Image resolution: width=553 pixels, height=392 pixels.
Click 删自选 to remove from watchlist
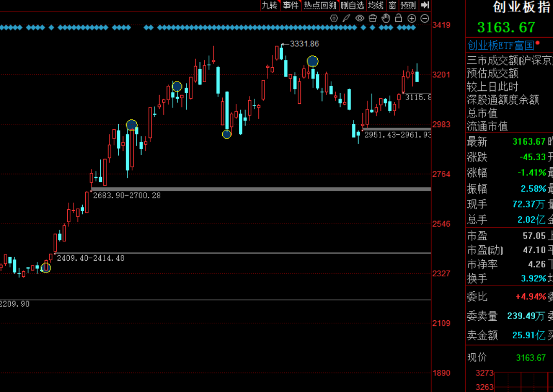click(352, 5)
